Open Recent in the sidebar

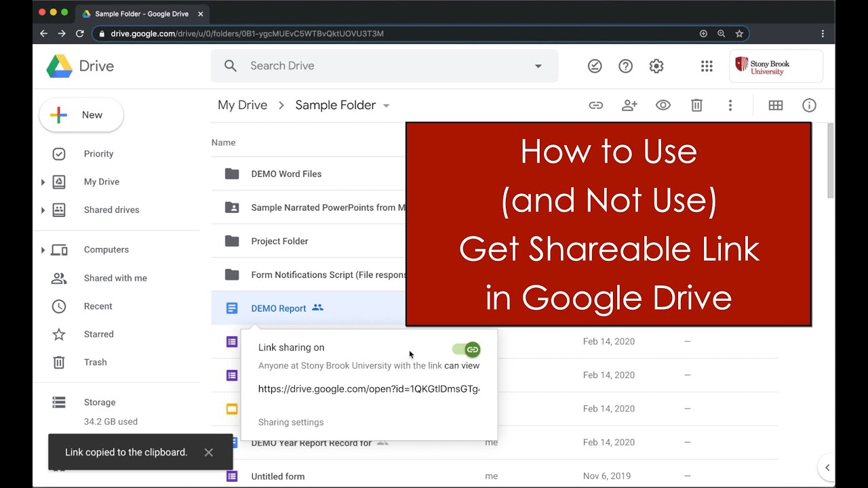click(x=98, y=306)
